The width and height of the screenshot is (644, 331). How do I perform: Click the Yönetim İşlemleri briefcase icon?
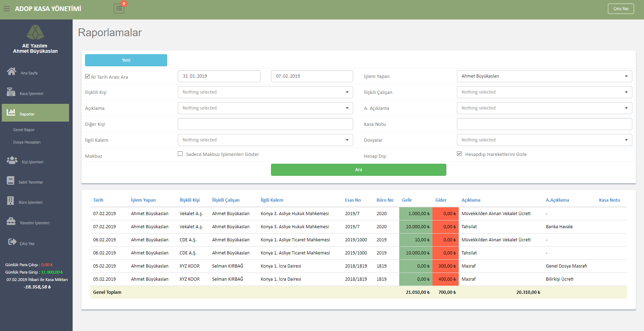(x=11, y=221)
